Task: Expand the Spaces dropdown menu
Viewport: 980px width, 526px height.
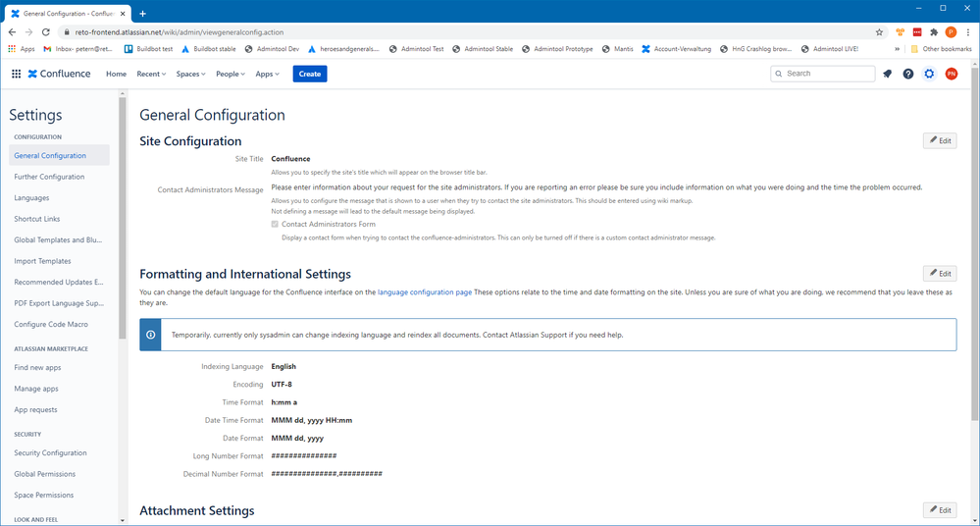Action: [x=190, y=74]
